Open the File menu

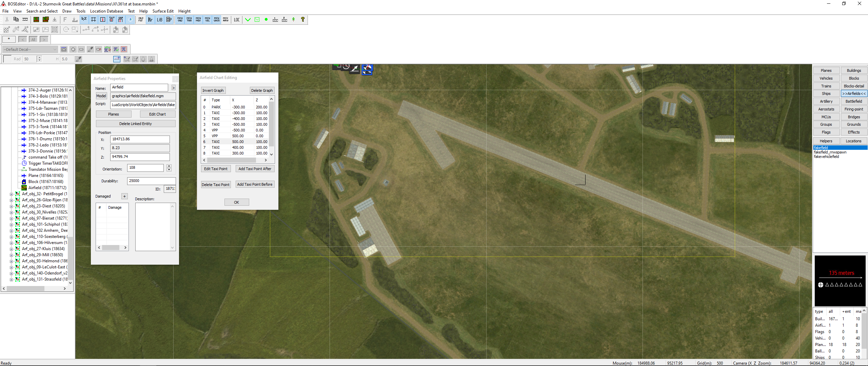5,11
